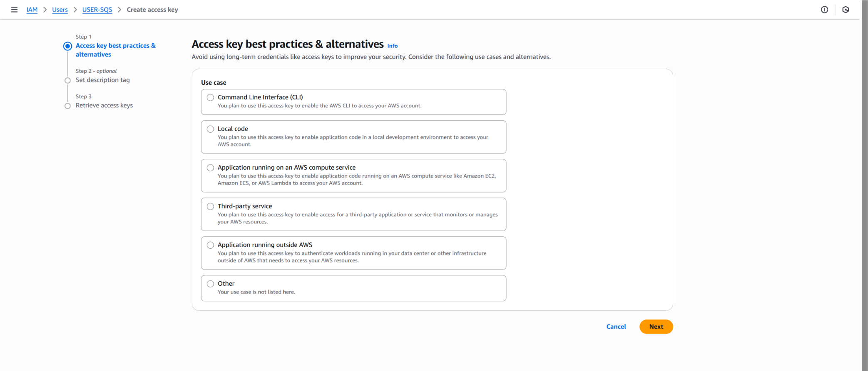Open the hexagon settings icon at top right
Viewport: 868px width, 371px height.
tap(846, 10)
